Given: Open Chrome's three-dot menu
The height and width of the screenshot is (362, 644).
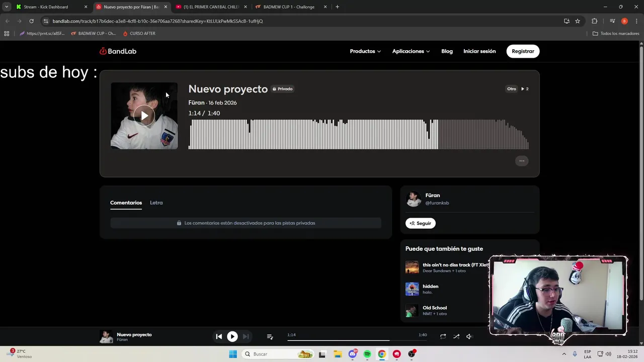Looking at the screenshot, I should [636, 21].
